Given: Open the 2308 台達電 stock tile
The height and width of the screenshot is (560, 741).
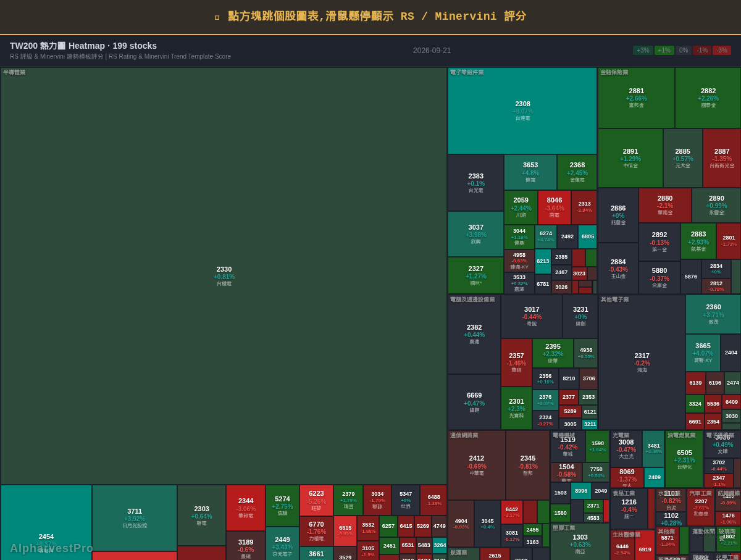Looking at the screenshot, I should click(522, 111).
